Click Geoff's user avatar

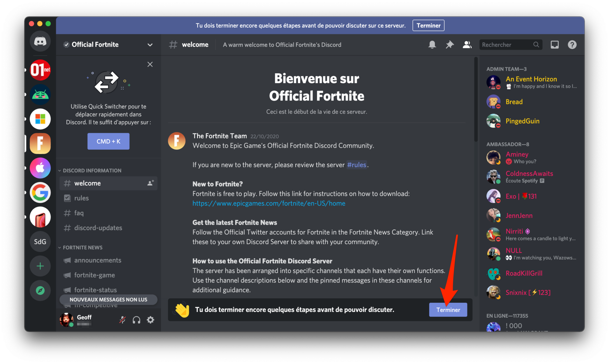[x=67, y=320]
